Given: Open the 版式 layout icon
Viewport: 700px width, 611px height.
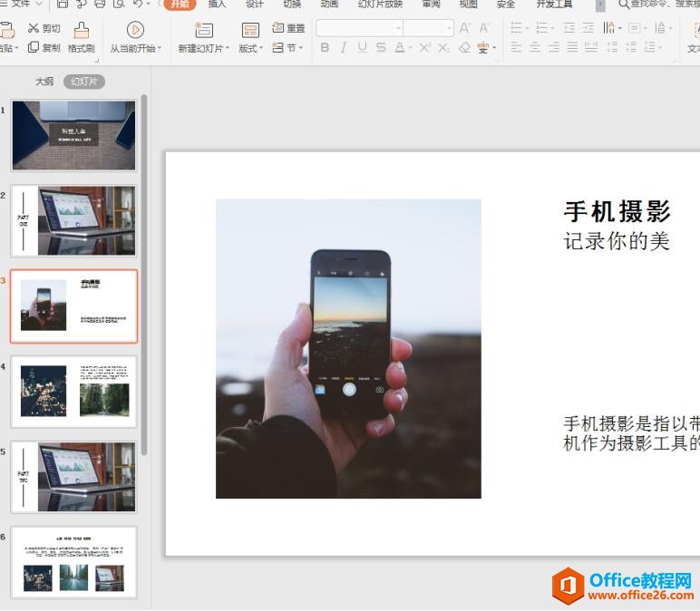Looking at the screenshot, I should click(x=250, y=30).
